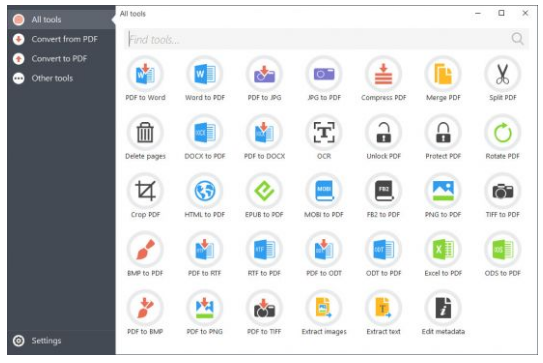
Task: Open the Crop PDF tool
Action: pos(145,191)
